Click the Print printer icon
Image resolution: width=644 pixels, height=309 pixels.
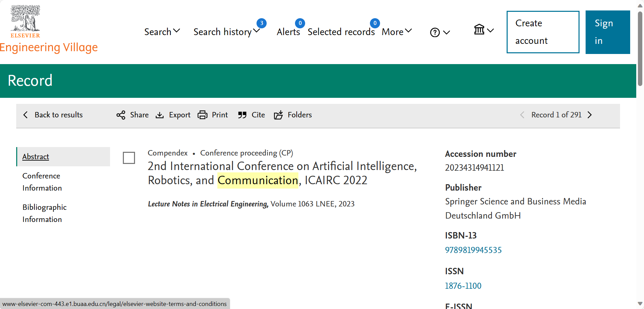click(203, 115)
